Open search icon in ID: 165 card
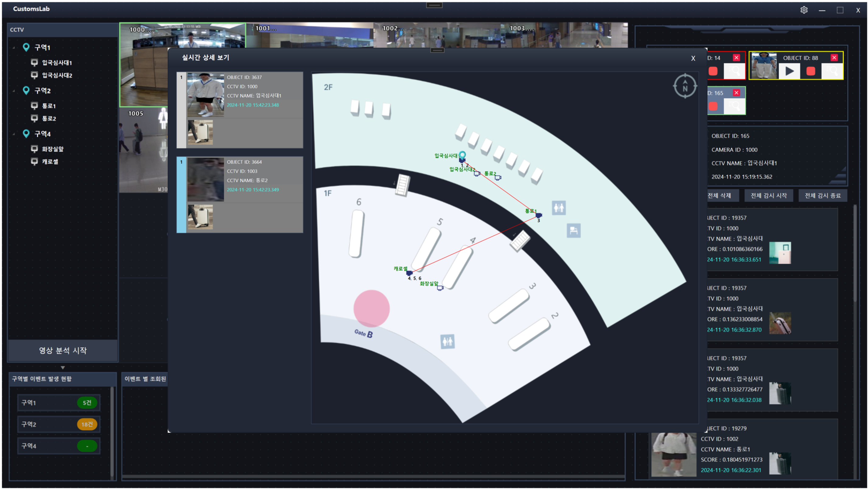This screenshot has width=868, height=489. 734,106
